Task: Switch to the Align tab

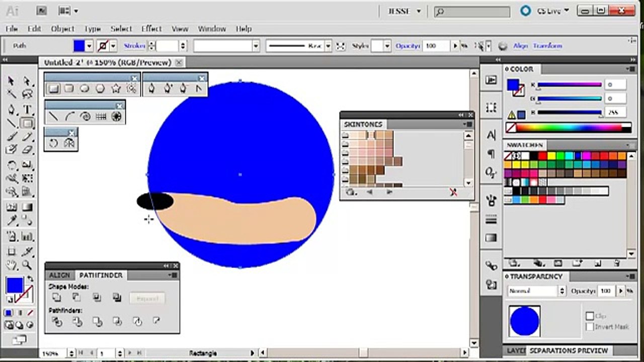Action: pyautogui.click(x=59, y=276)
